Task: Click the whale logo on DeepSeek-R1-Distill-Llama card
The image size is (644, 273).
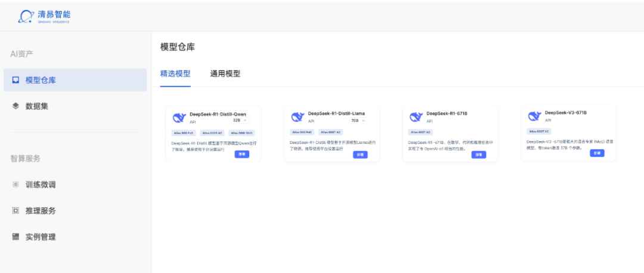Action: click(298, 117)
